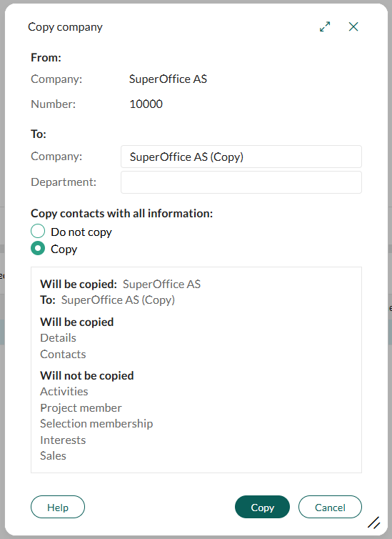Open Help for copying a company
The width and height of the screenshot is (392, 539).
(x=58, y=507)
